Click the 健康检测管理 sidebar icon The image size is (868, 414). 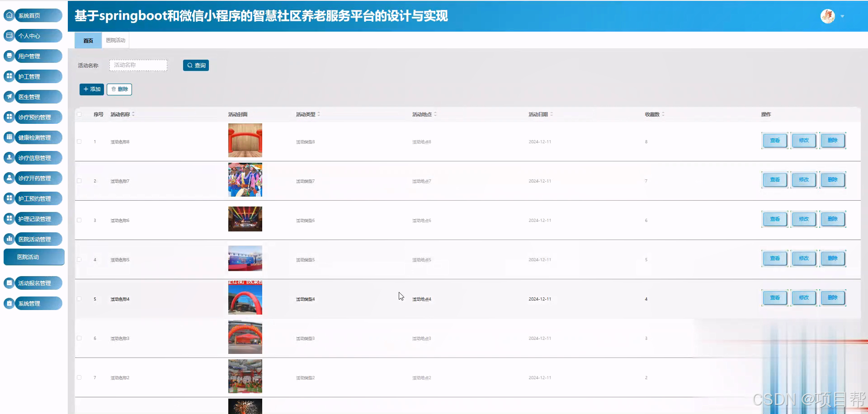click(x=9, y=137)
